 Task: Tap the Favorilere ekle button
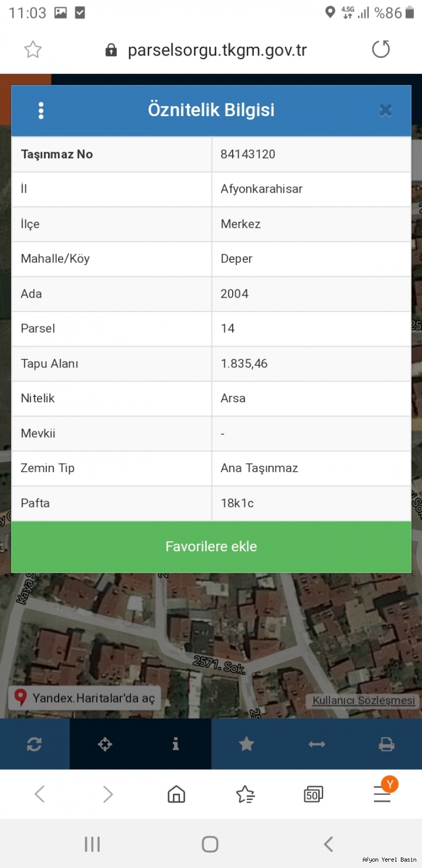point(211,546)
